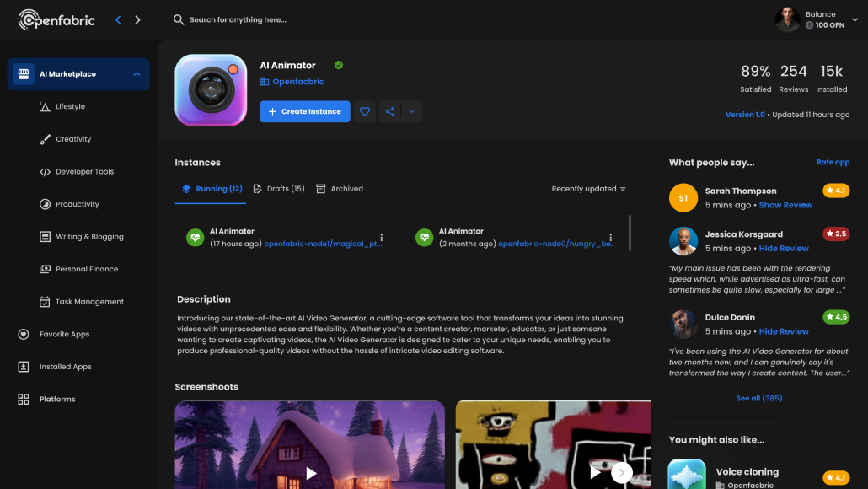This screenshot has height=489, width=868.
Task: Click the Create instance button
Action: point(304,111)
